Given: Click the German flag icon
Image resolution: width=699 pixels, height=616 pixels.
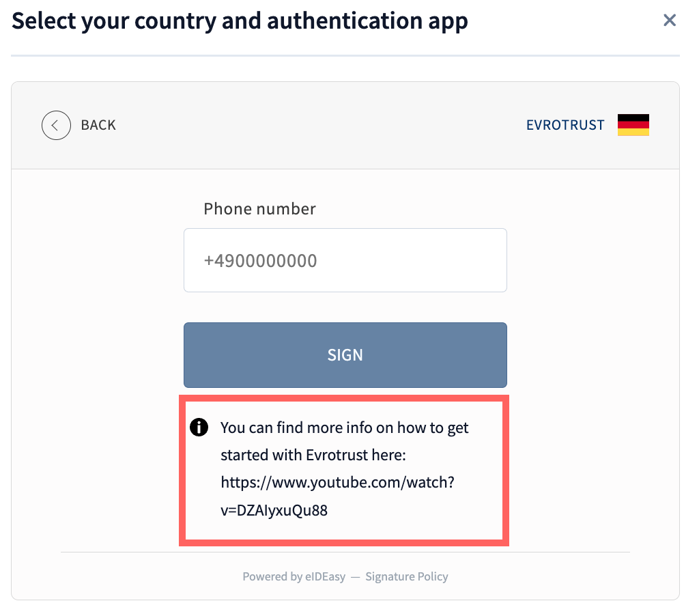Looking at the screenshot, I should click(633, 125).
